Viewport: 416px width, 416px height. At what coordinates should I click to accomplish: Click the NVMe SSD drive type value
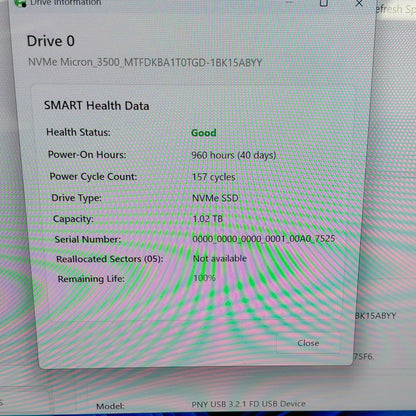(x=215, y=198)
